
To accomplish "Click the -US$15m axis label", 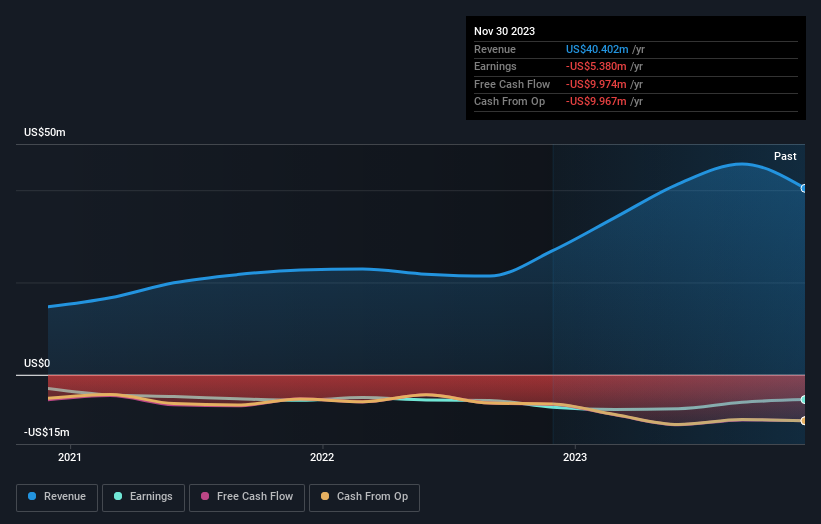I will [x=47, y=432].
